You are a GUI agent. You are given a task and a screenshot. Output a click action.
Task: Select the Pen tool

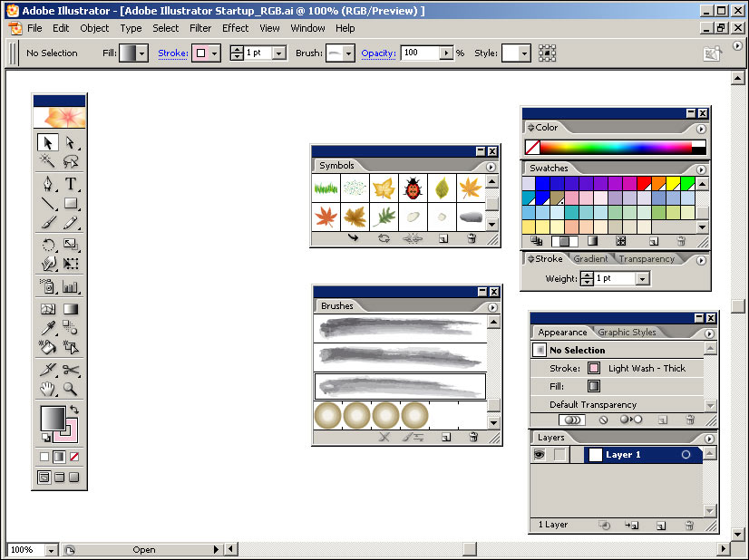coord(48,183)
